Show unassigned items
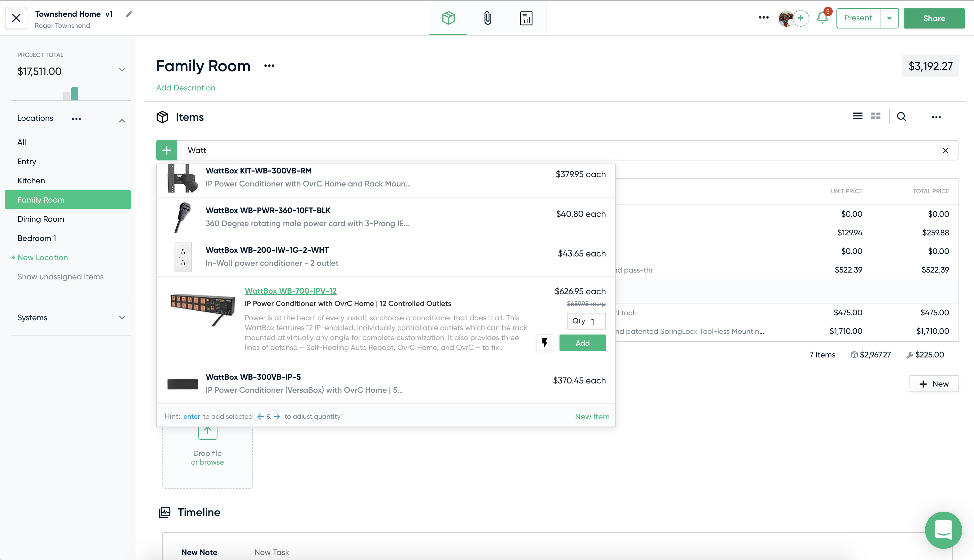Viewport: 974px width, 560px height. 60,277
